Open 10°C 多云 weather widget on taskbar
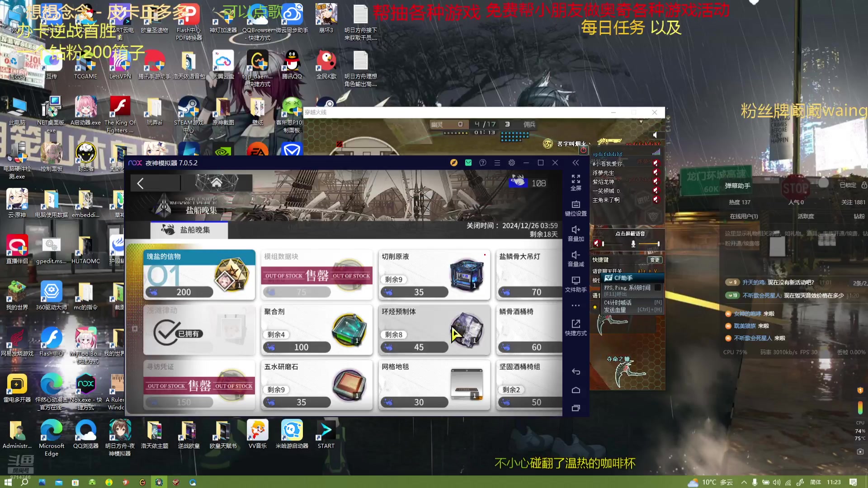Viewport: 868px width, 488px height. coord(711,482)
